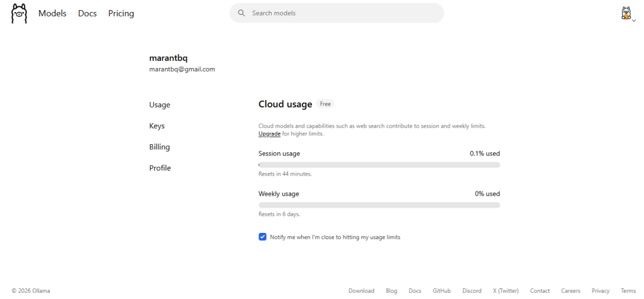Open the Docs link in header
The height and width of the screenshot is (299, 644).
[87, 14]
